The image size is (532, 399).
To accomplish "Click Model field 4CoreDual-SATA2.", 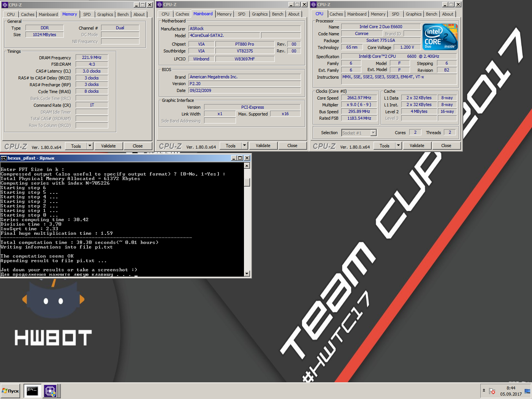I will (224, 35).
